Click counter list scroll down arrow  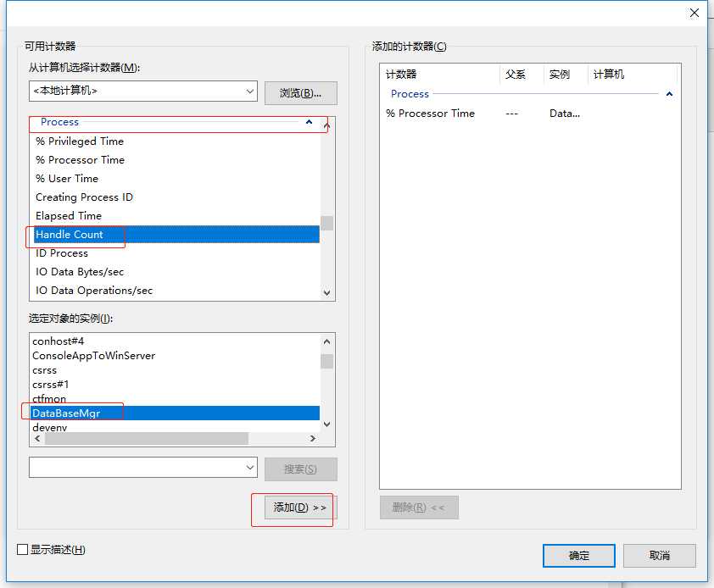[327, 292]
